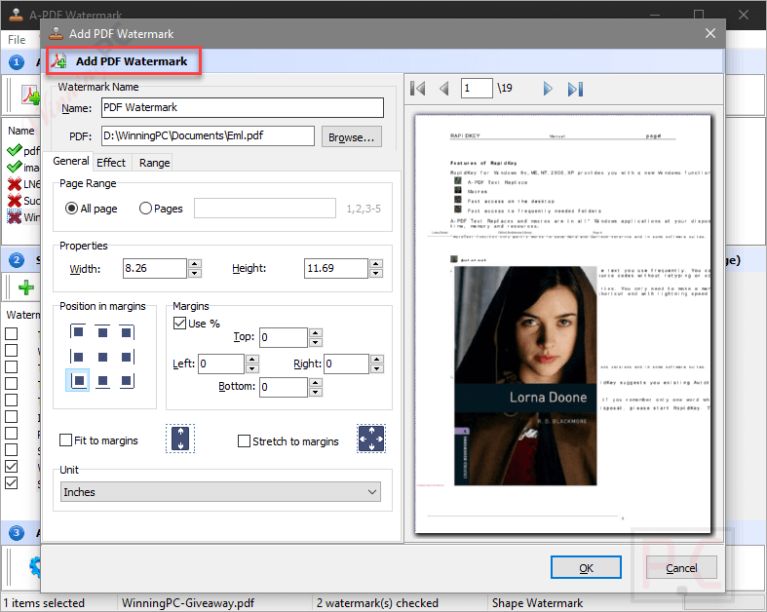Viewport: 767px width, 612px height.
Task: Click green plus add watermark icon in main window
Action: tap(26, 288)
